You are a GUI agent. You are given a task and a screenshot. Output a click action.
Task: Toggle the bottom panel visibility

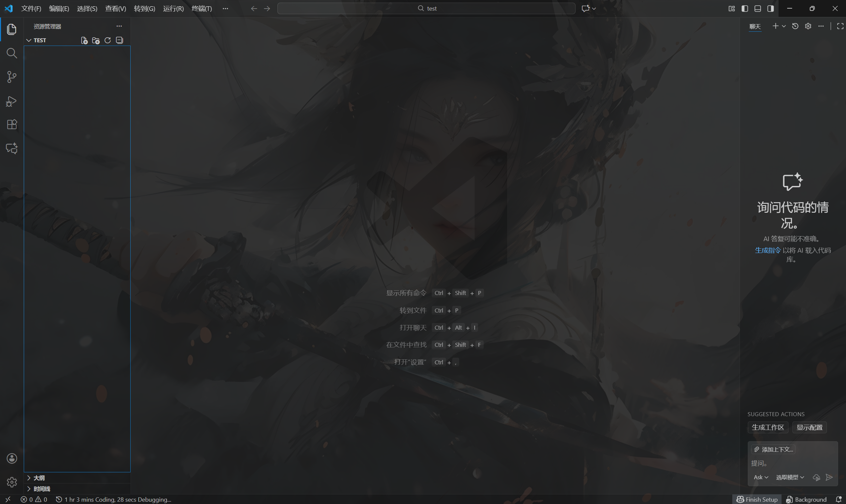757,8
